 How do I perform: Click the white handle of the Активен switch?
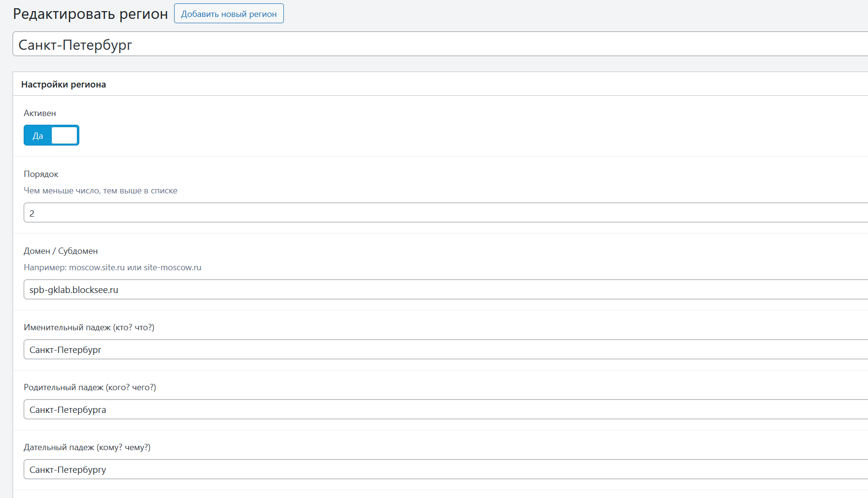click(x=64, y=135)
